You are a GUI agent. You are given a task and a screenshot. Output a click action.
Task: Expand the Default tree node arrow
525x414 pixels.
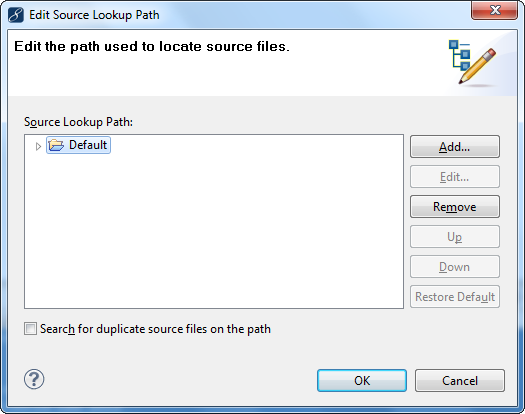pos(38,146)
